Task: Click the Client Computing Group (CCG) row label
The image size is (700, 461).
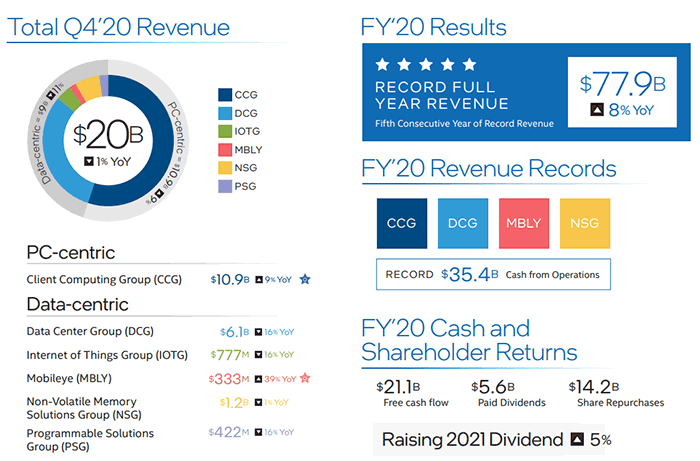Action: pyautogui.click(x=104, y=280)
